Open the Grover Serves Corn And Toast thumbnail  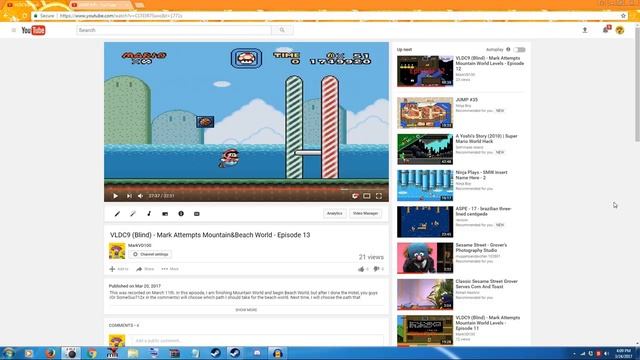(x=425, y=294)
